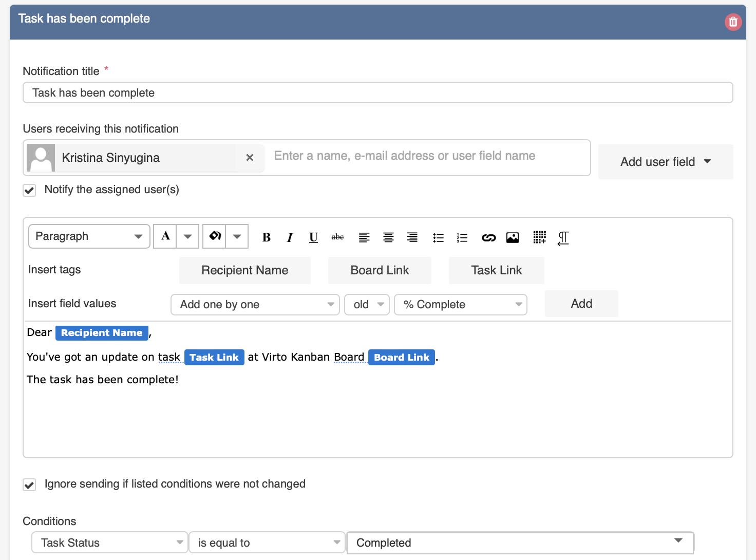Apply strikethrough formatting
This screenshot has width=756, height=560.
(337, 237)
